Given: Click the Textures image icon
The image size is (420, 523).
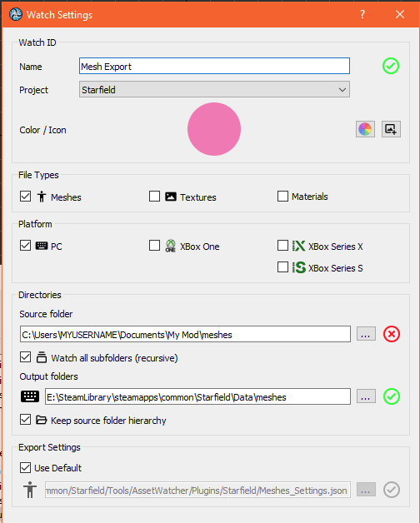Looking at the screenshot, I should [x=171, y=197].
